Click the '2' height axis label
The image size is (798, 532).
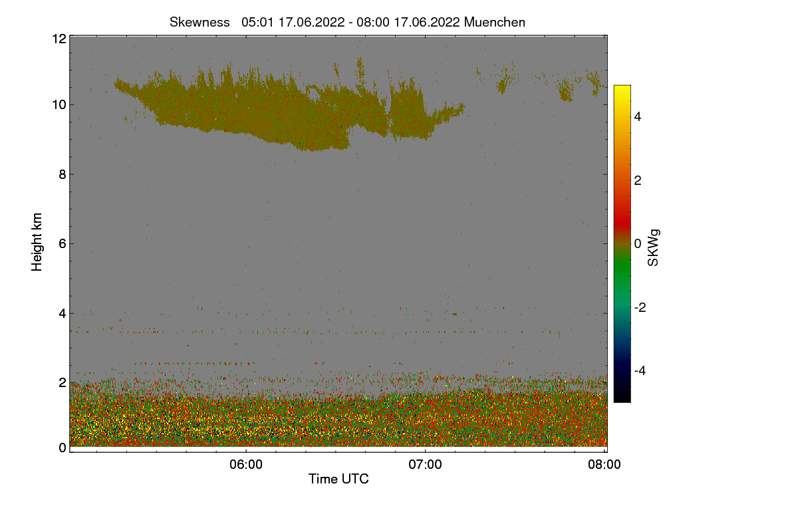(62, 382)
